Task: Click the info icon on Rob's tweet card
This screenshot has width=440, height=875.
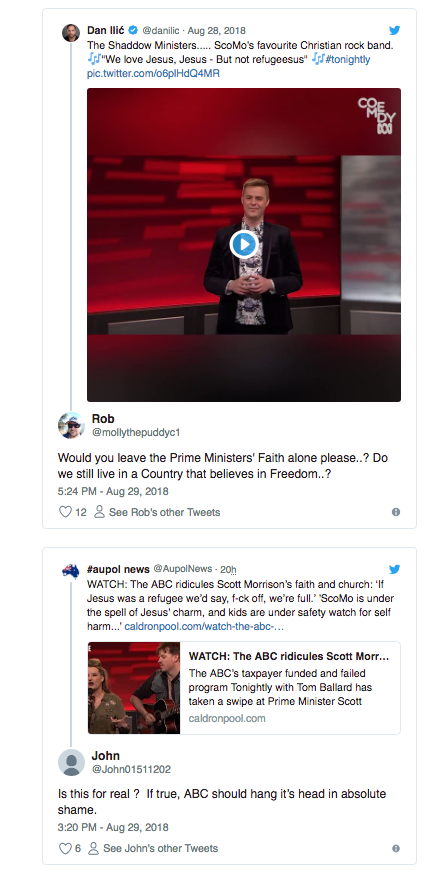Action: (x=395, y=512)
